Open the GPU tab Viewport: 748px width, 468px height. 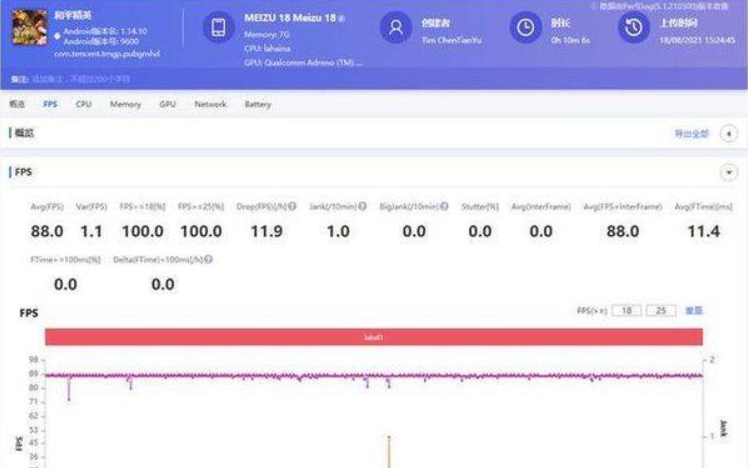[x=167, y=104]
